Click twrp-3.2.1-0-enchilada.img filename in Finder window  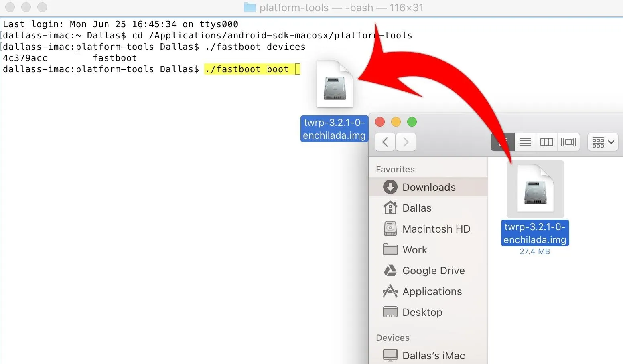tap(535, 233)
